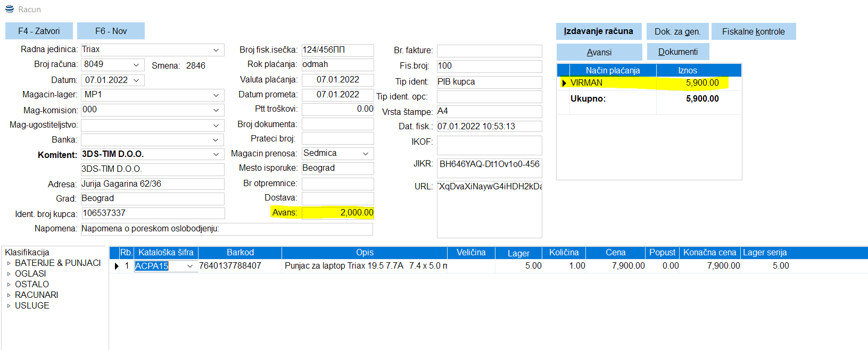Click the Avans amount field
Viewport: 868px width, 350px height.
click(x=337, y=213)
